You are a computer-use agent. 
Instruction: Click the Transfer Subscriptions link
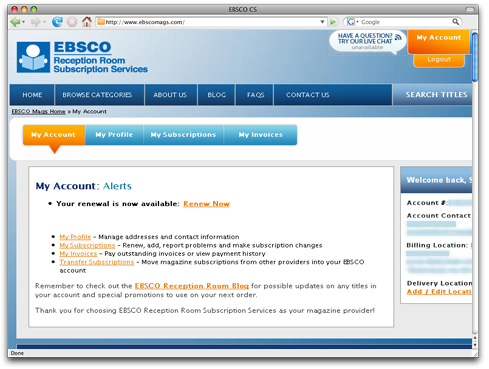tap(96, 262)
